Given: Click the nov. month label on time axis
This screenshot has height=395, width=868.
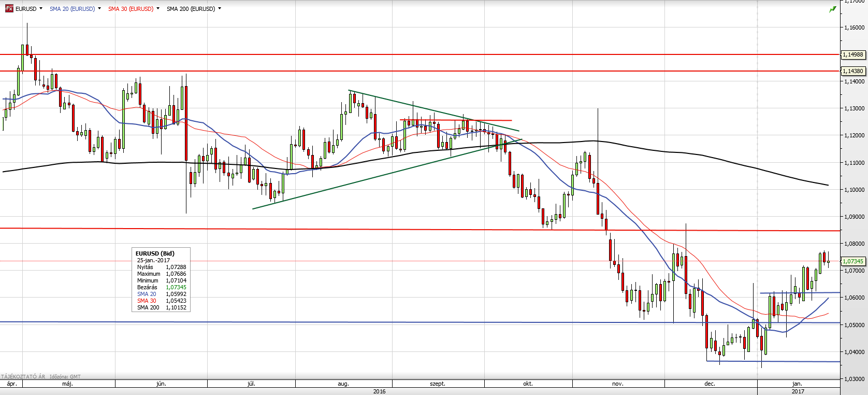Looking at the screenshot, I should [x=617, y=384].
